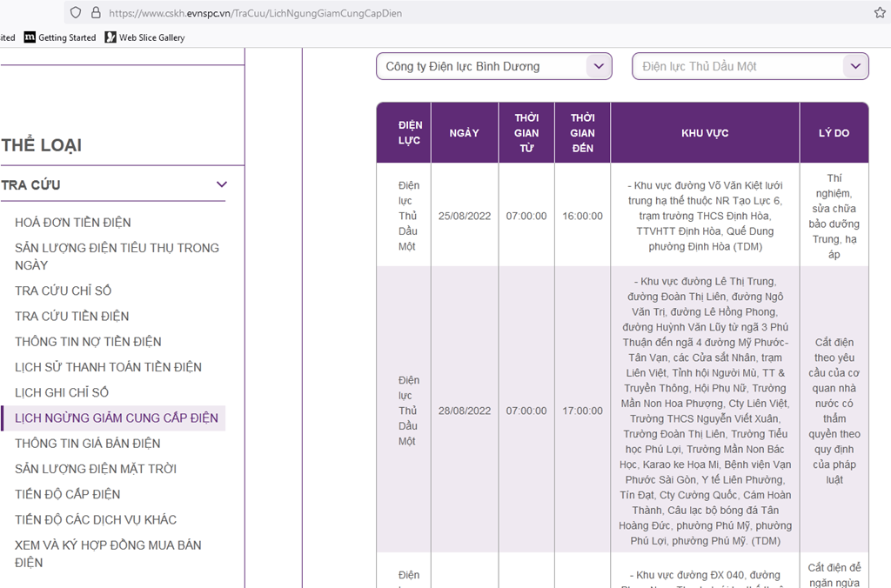Open XEM VÀ KÝ HỢP ĐỒNG MUA BÁN ĐIỆN
This screenshot has width=891, height=588.
[x=108, y=554]
